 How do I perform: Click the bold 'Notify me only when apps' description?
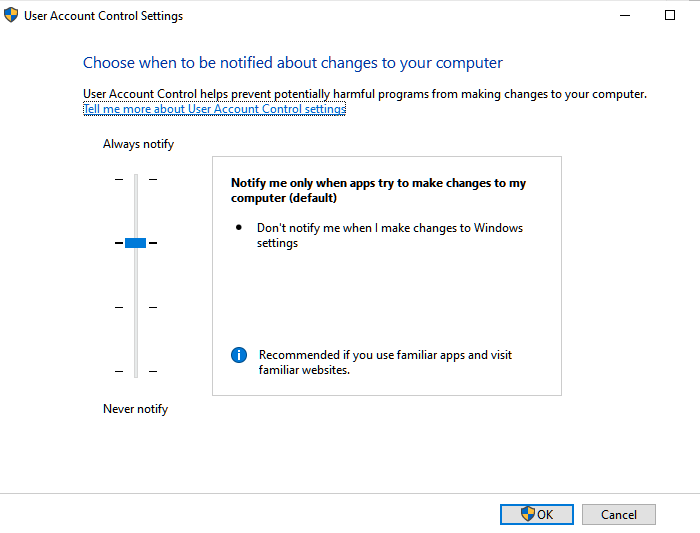[378, 190]
